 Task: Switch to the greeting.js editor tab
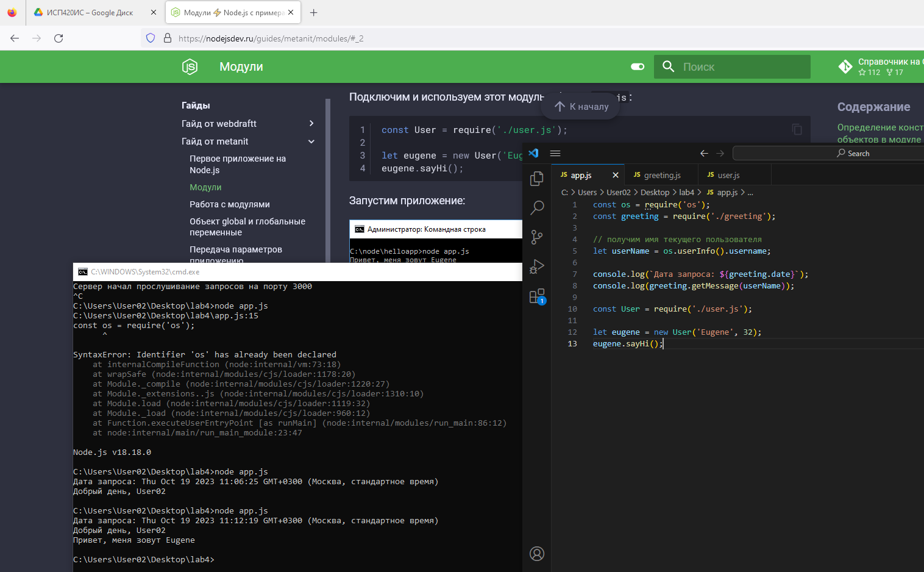pos(661,175)
